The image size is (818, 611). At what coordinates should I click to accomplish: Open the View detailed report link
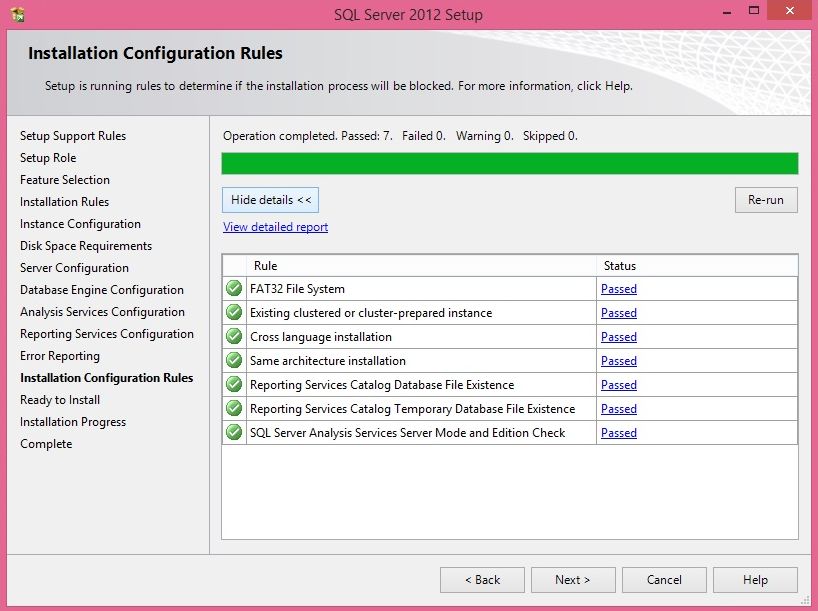coord(274,227)
